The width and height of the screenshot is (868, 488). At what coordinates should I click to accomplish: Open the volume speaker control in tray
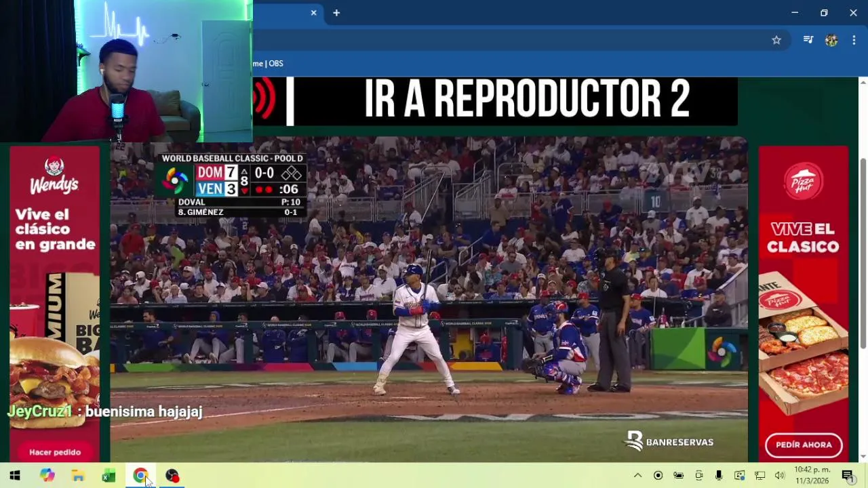[780, 476]
